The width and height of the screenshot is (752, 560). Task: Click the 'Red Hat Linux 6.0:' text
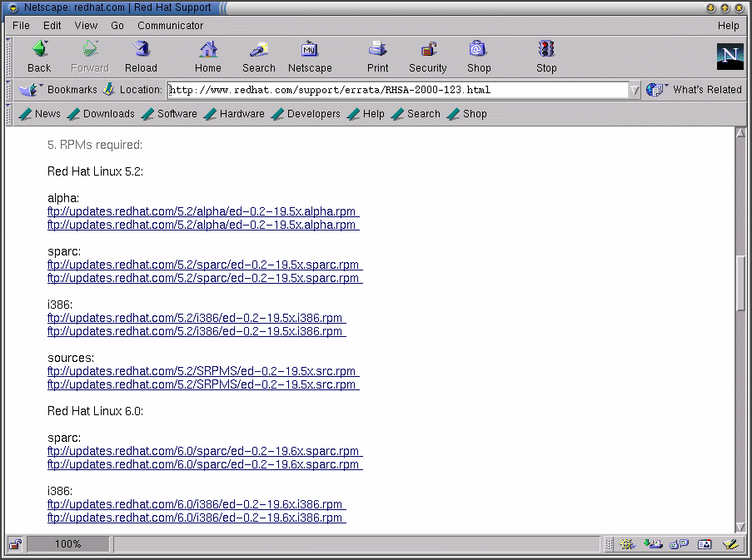[96, 411]
